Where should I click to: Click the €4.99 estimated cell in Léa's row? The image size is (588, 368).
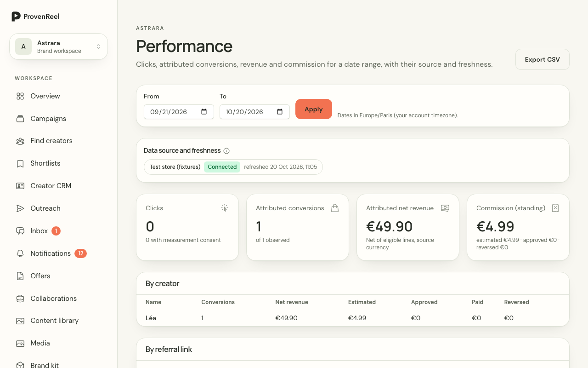click(357, 318)
